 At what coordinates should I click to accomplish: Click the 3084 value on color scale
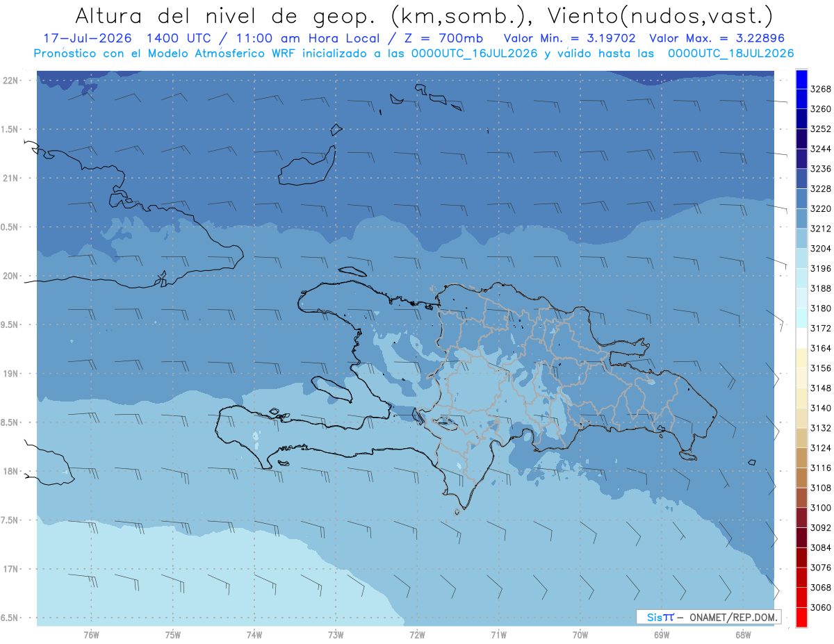tap(820, 548)
